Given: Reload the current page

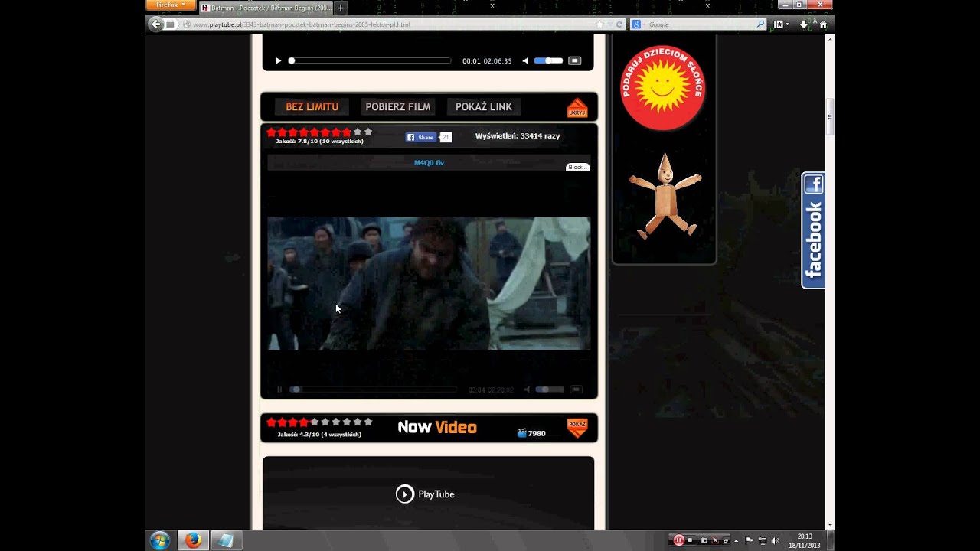Looking at the screenshot, I should [x=619, y=24].
